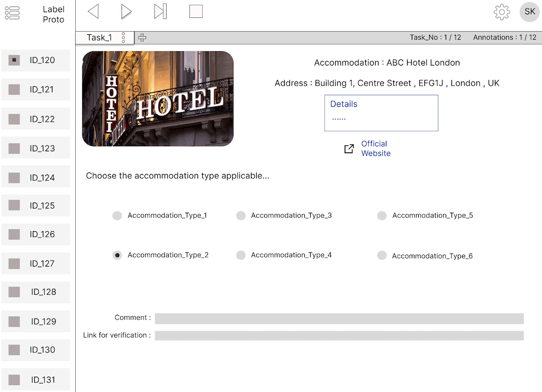Select the Accommodation_Type_3 radio button
Viewport: 542px width, 392px height.
click(x=241, y=215)
